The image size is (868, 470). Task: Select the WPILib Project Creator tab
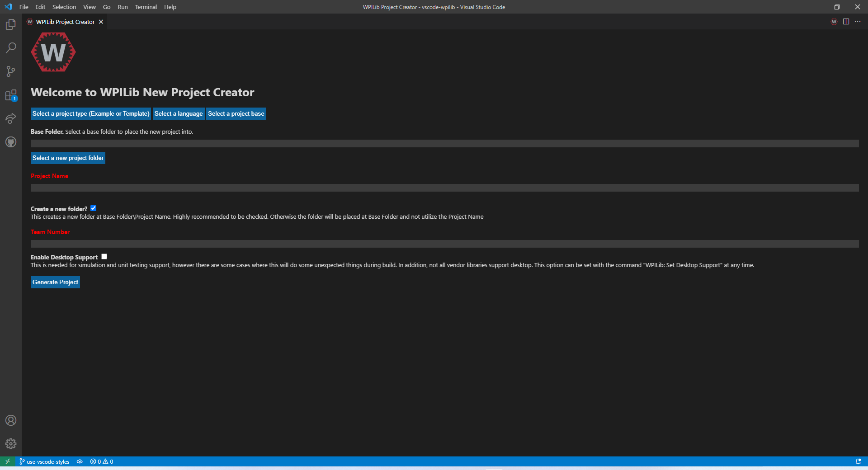(65, 22)
